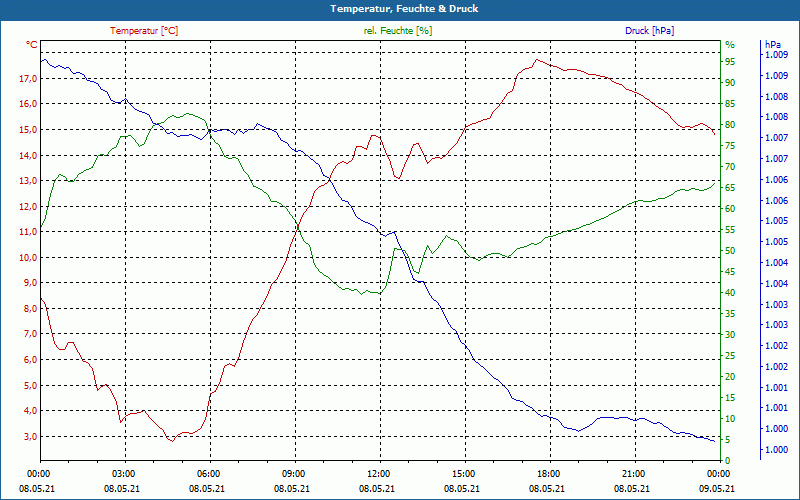The width and height of the screenshot is (800, 500).
Task: Click the '8,0' temperature axis value
Action: pyautogui.click(x=30, y=309)
